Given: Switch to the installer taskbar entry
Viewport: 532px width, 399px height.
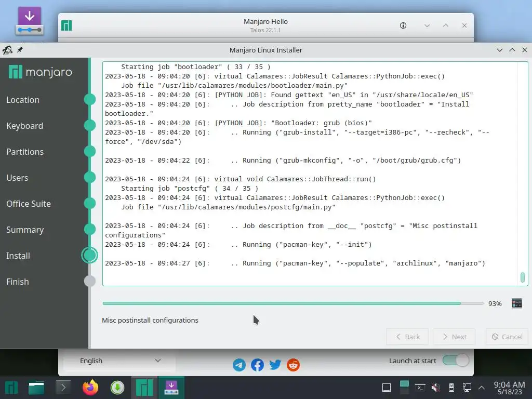Looking at the screenshot, I should click(x=171, y=388).
